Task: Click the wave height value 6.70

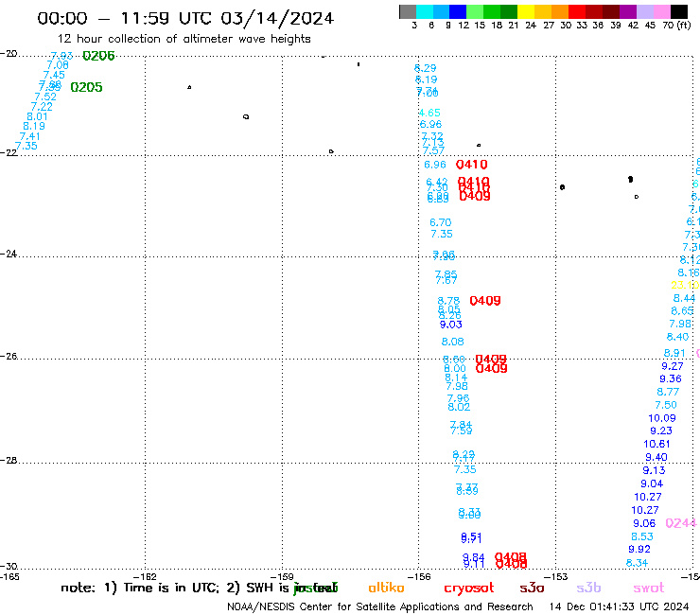Action: pyautogui.click(x=441, y=222)
